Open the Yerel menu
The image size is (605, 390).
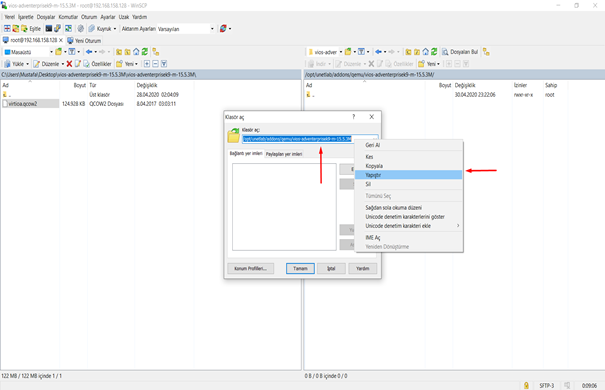[9, 17]
